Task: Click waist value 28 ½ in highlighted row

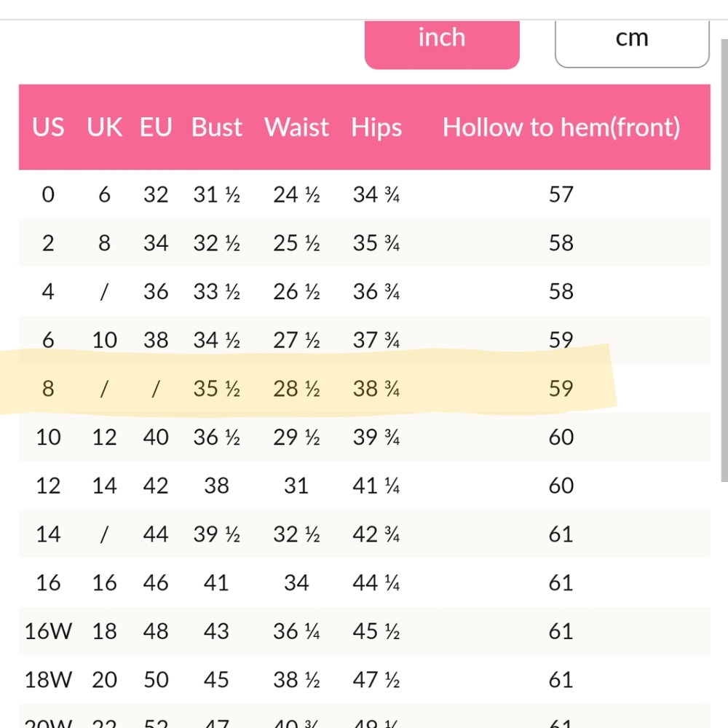Action: tap(296, 389)
